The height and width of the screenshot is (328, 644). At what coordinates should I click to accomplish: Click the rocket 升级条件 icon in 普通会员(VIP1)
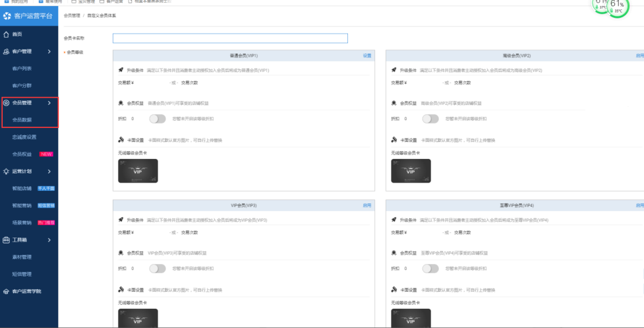121,70
